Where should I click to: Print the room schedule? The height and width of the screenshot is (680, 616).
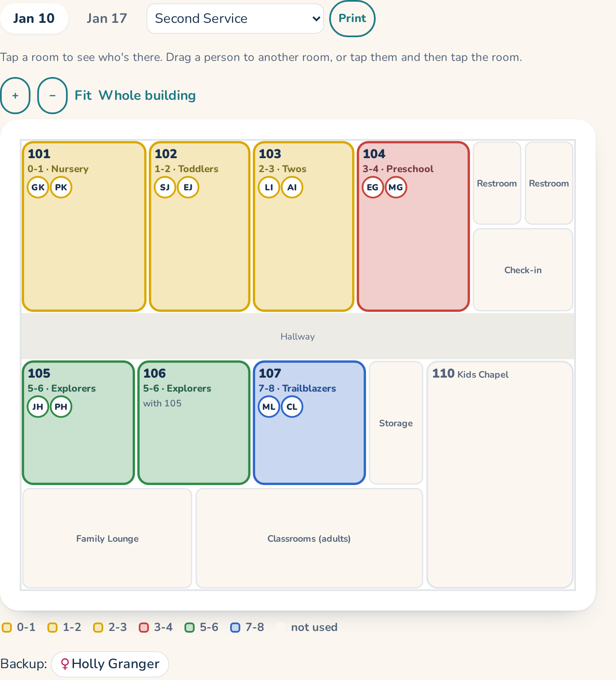pyautogui.click(x=352, y=19)
